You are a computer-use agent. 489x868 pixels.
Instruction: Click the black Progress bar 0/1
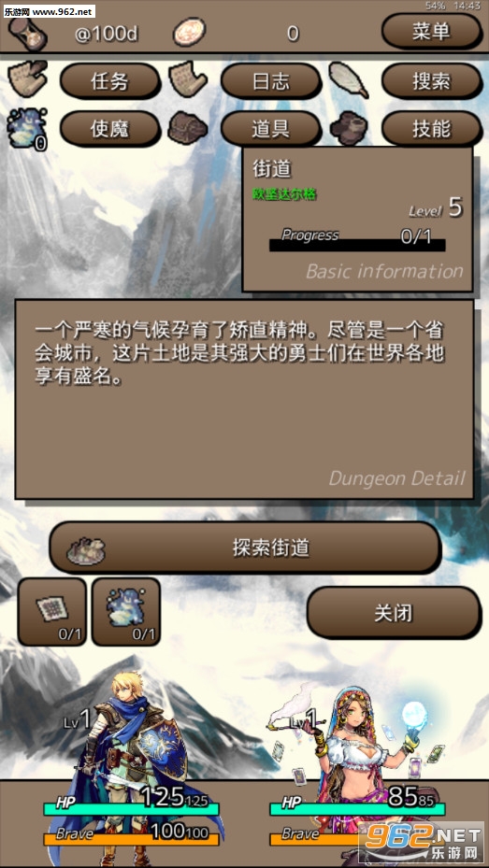click(357, 245)
